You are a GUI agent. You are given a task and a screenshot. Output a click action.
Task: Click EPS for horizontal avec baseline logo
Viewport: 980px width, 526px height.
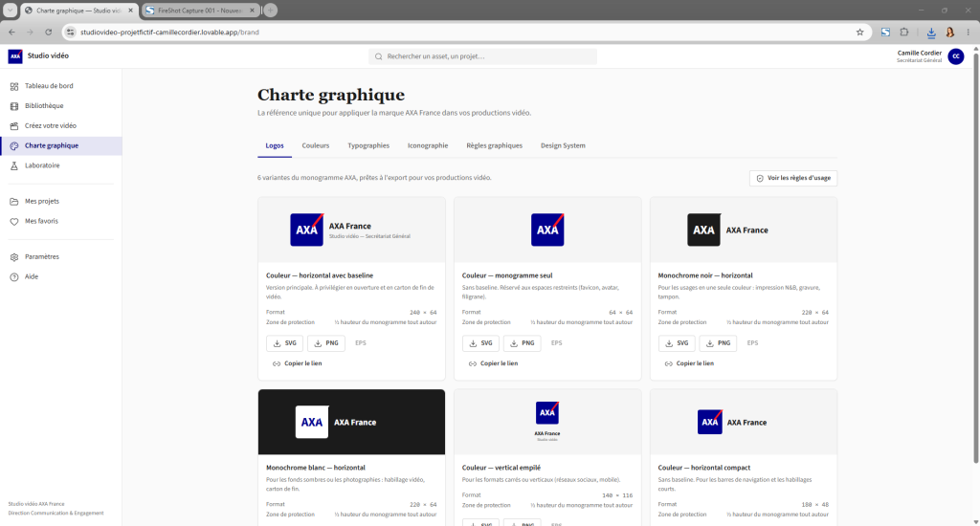tap(361, 343)
